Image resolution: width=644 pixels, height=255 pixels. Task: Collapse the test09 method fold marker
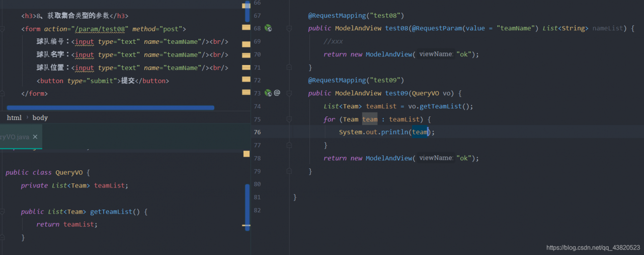pyautogui.click(x=289, y=93)
